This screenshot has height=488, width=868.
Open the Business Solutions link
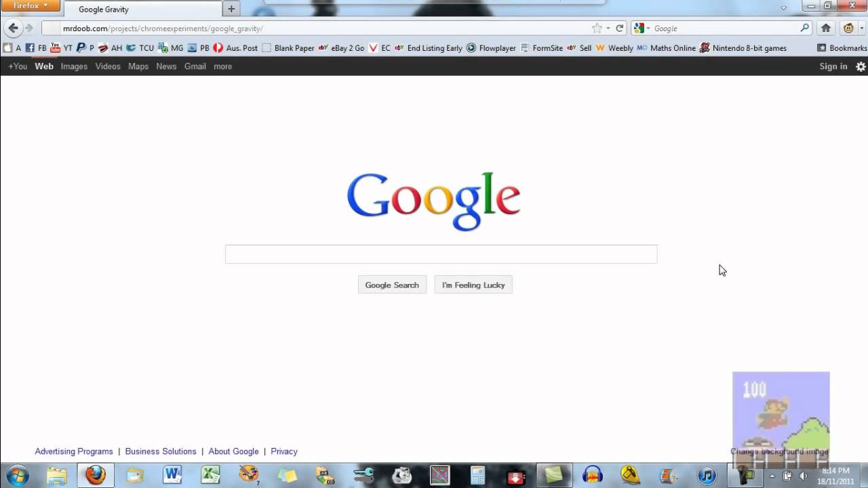[x=161, y=451]
